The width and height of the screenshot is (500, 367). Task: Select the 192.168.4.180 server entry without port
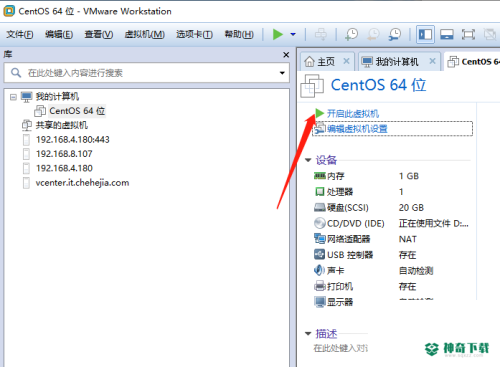pyautogui.click(x=64, y=168)
